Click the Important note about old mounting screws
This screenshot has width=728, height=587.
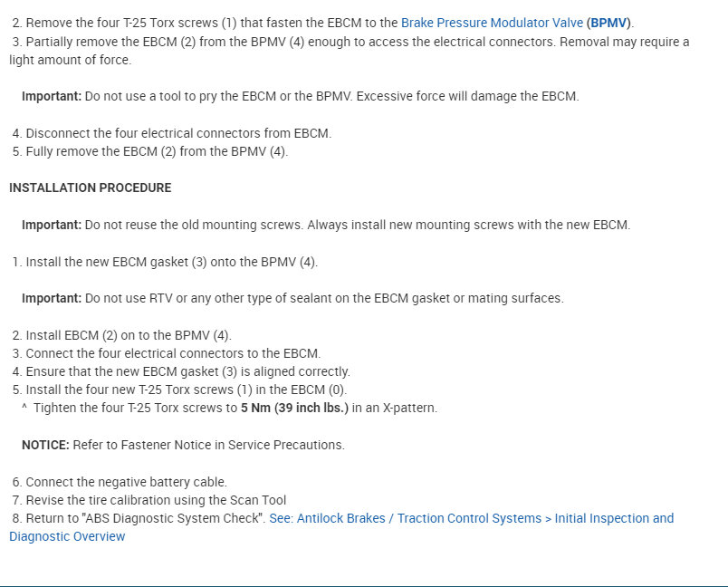[325, 225]
